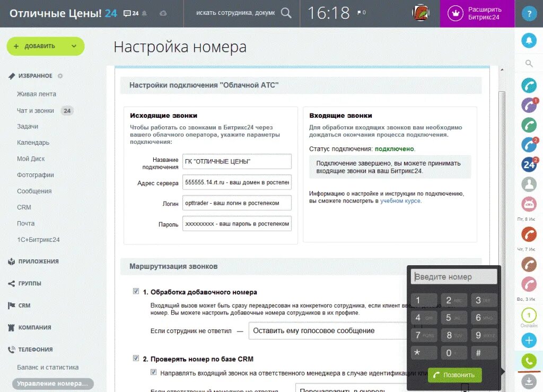Open the brown phone contact avatar
Viewport: 543px width, 392px height.
coord(529,265)
